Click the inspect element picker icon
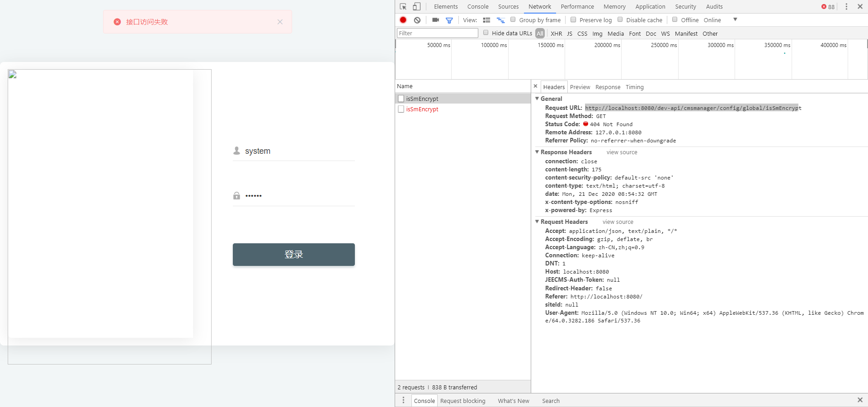Screen dimensions: 868x407 click(403, 6)
